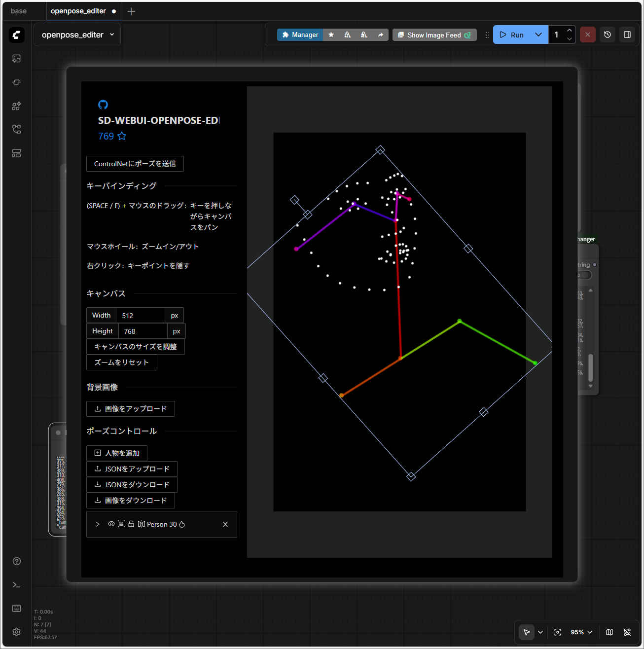Click the star icon next to 769
Image resolution: width=644 pixels, height=649 pixels.
[x=122, y=136]
